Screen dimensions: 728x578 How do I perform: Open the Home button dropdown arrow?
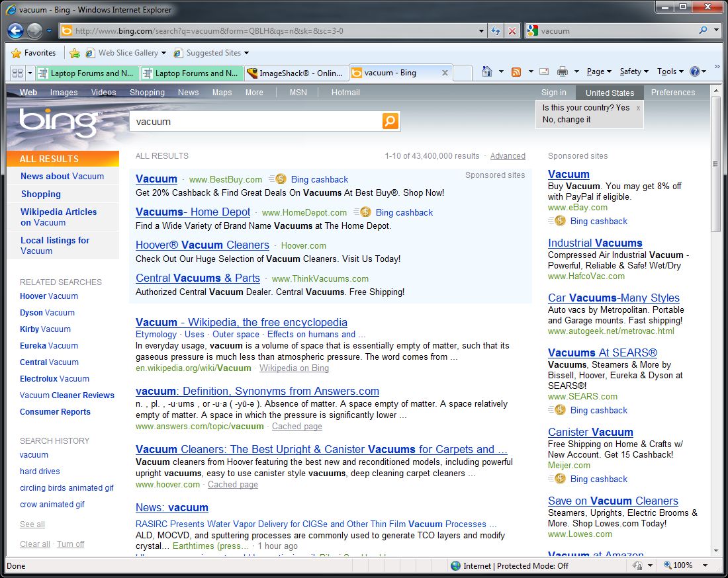click(x=501, y=71)
